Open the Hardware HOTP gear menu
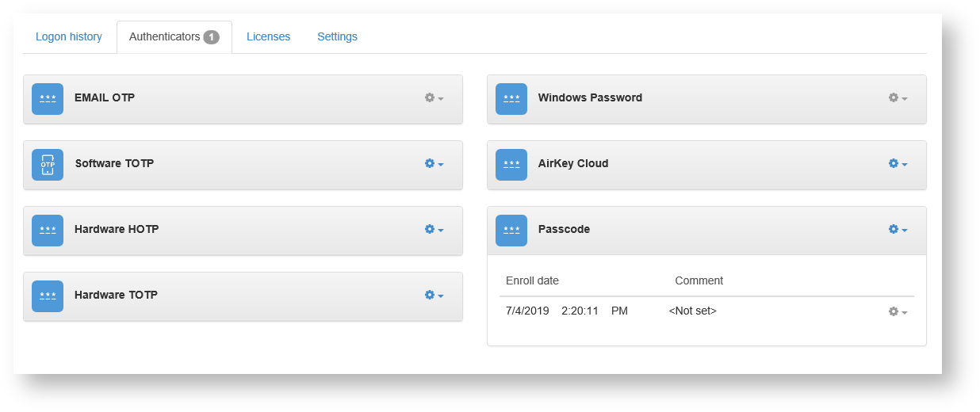Screen dimensions: 980x412 click(x=434, y=230)
